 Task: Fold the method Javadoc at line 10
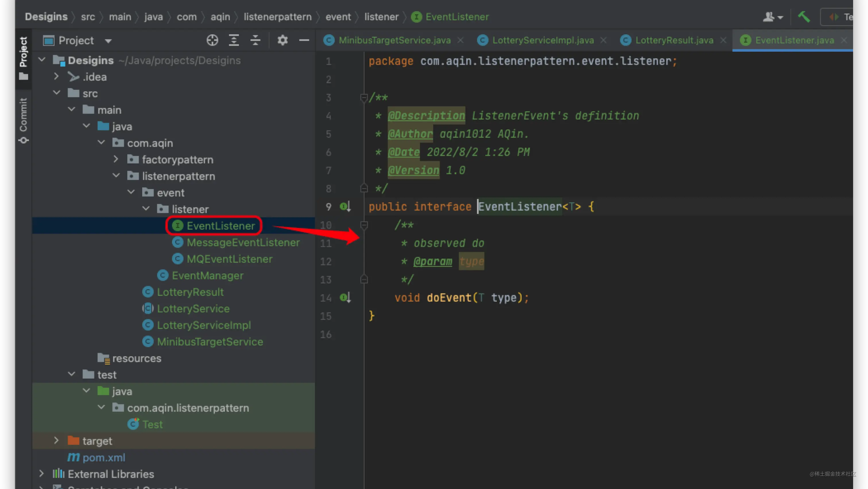pos(364,225)
